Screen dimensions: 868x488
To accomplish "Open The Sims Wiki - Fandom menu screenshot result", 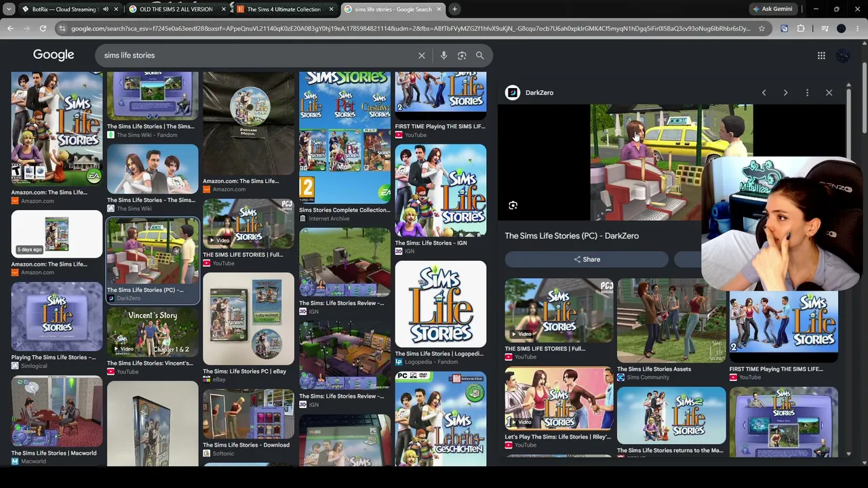I will (153, 96).
